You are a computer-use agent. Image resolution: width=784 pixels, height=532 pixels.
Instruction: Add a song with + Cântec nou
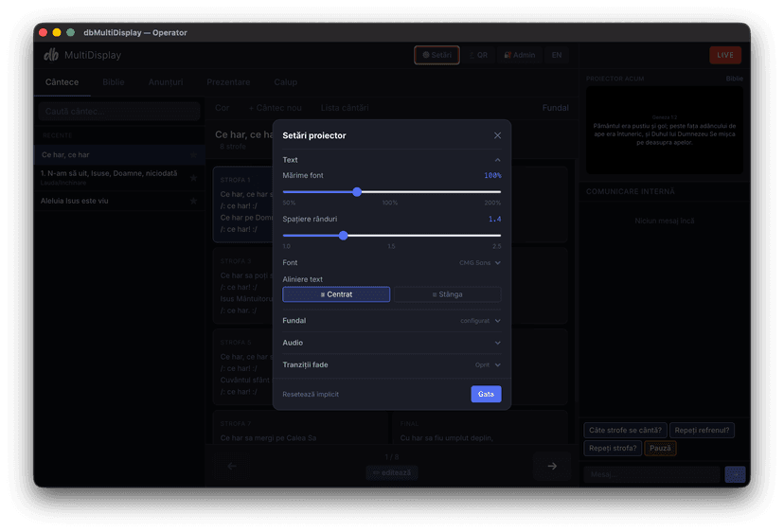[x=275, y=108]
